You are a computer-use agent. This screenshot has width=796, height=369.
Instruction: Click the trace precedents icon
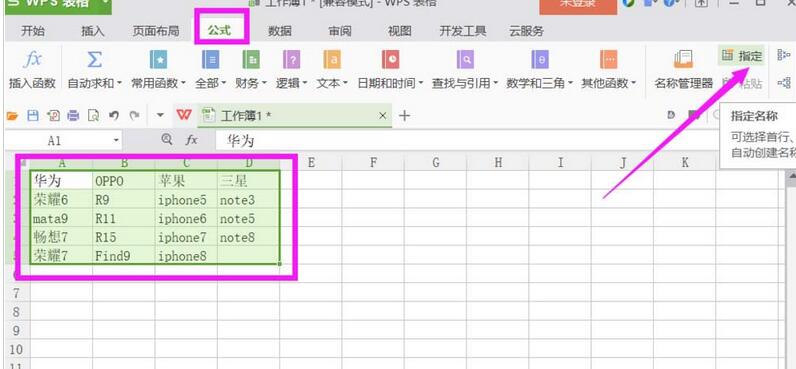(784, 55)
